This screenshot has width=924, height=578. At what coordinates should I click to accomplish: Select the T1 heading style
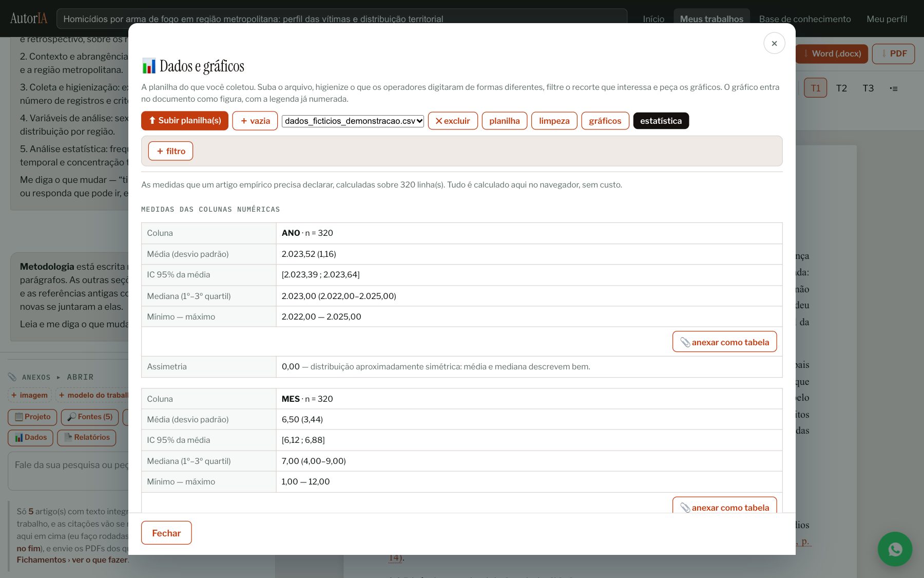[x=815, y=88]
